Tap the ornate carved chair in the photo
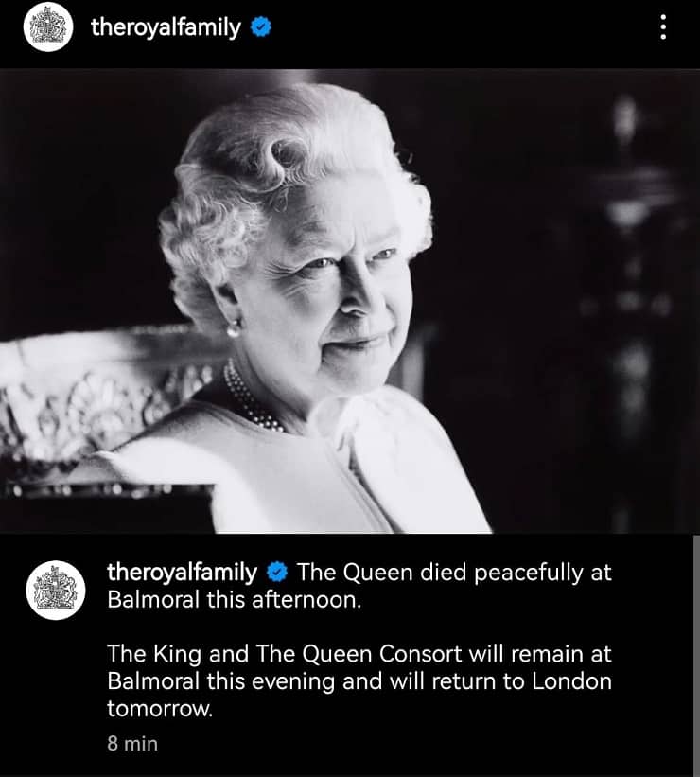 pos(95,397)
